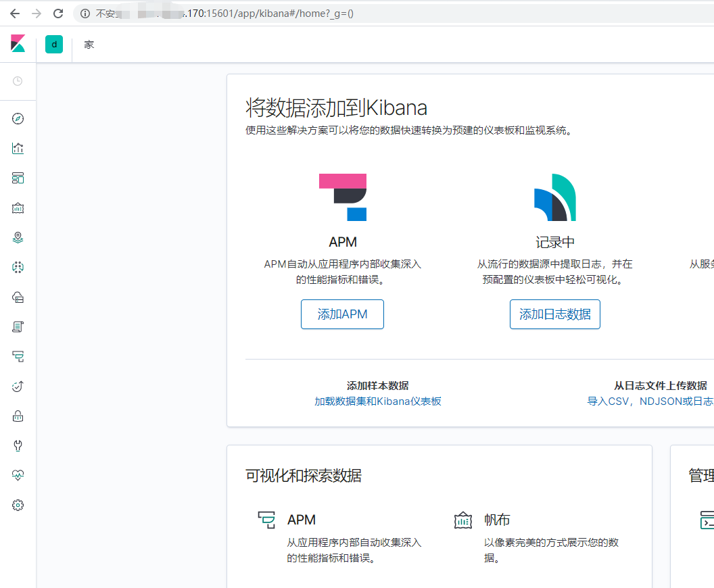Open Logs via the scroll icon
This screenshot has height=588, width=714.
click(18, 326)
